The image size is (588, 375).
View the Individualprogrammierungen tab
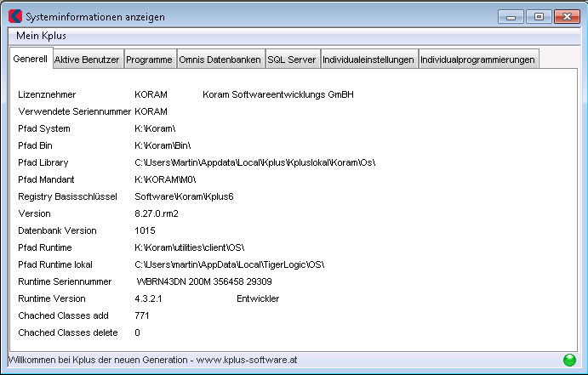coord(477,60)
